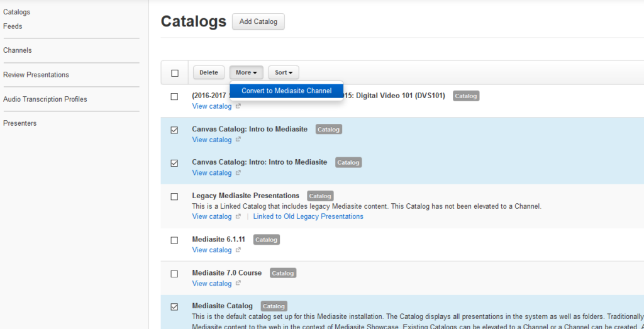Open Catalogs in the sidebar
This screenshot has height=329, width=644.
click(17, 12)
